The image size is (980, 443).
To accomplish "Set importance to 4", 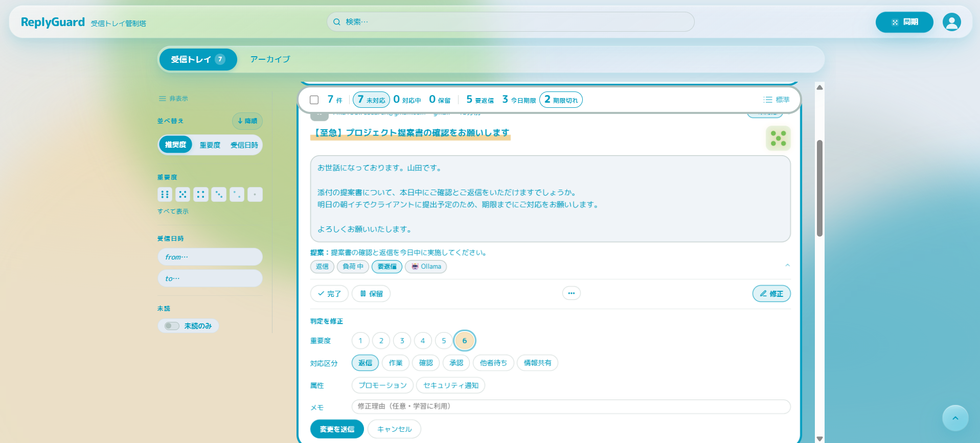I will (x=423, y=341).
